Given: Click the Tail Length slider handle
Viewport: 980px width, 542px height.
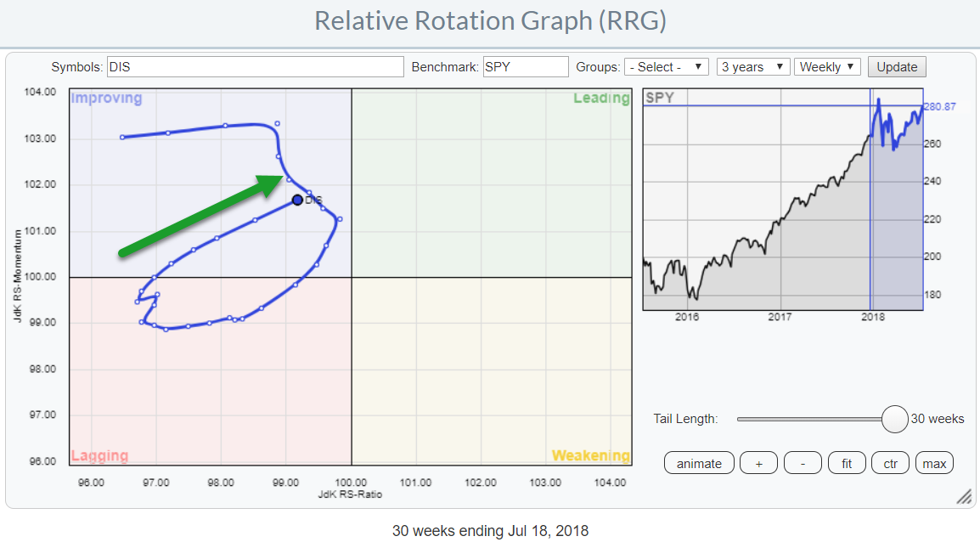Looking at the screenshot, I should coord(895,419).
